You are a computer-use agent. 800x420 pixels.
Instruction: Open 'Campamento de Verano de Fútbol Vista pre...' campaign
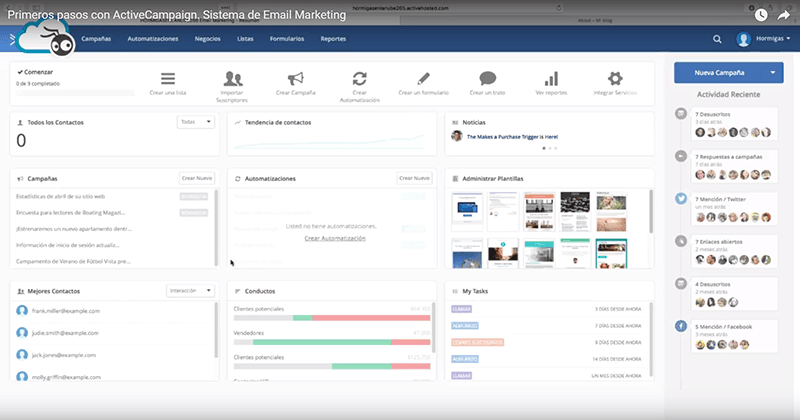pyautogui.click(x=73, y=261)
